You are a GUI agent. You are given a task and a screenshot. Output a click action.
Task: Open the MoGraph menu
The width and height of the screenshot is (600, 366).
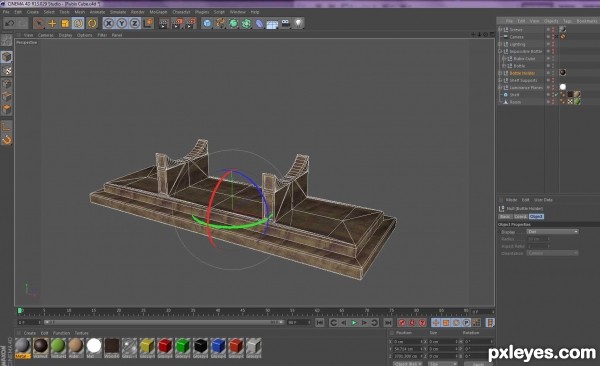[158, 12]
